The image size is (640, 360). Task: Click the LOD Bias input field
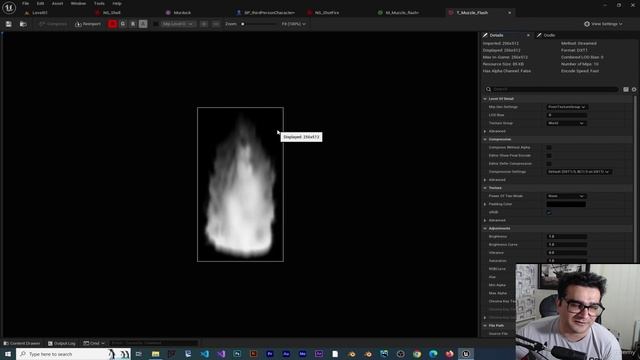click(x=567, y=115)
